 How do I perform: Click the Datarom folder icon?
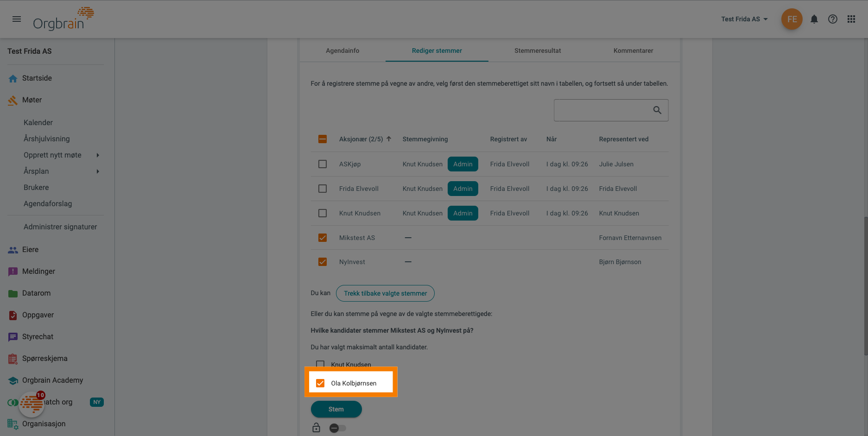(x=13, y=293)
